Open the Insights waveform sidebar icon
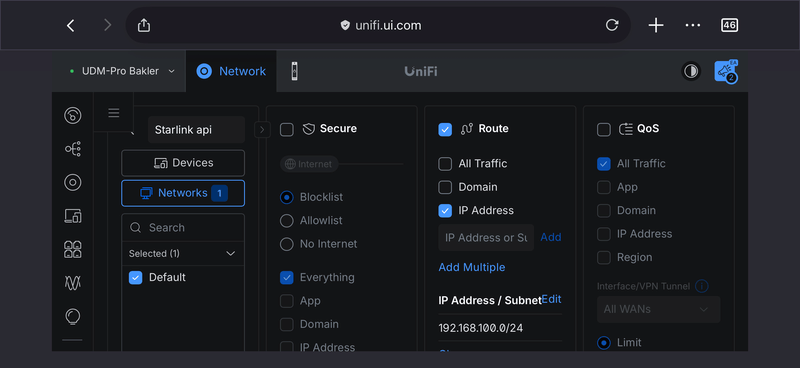 [x=72, y=283]
